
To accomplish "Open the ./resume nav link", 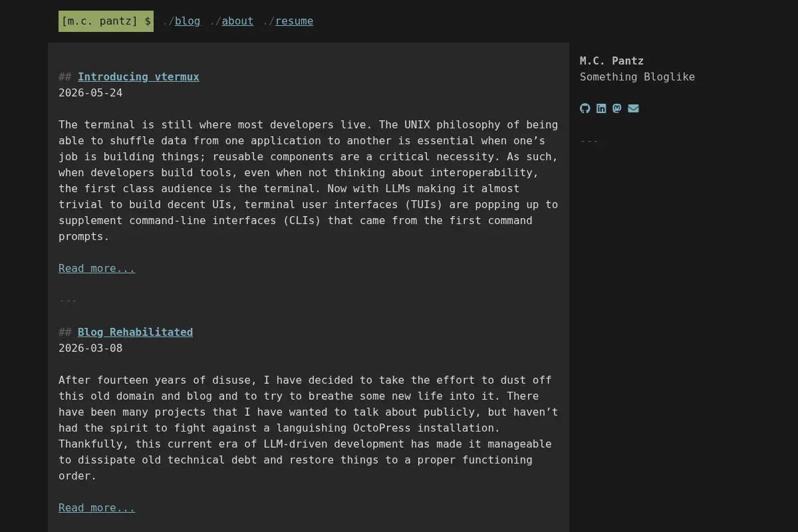I will click(x=288, y=21).
